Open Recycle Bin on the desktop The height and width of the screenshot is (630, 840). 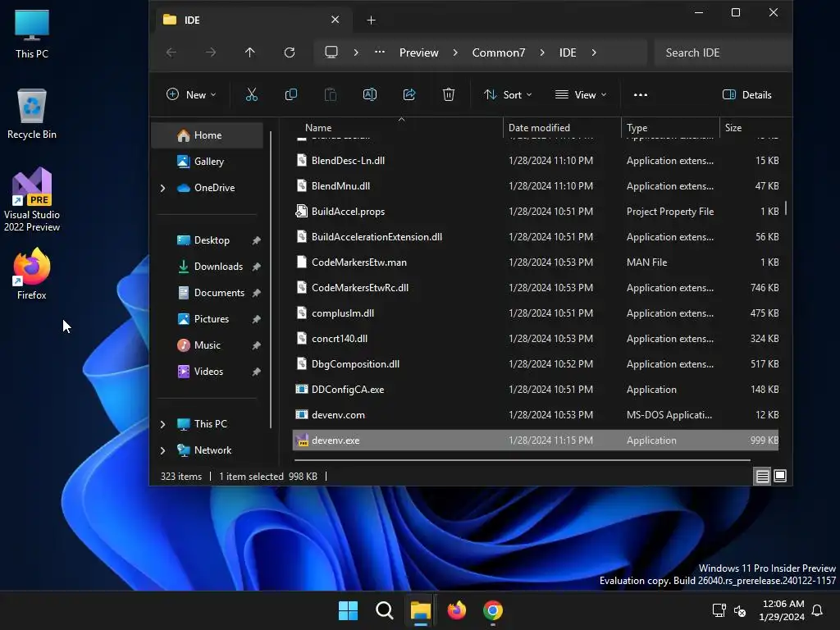pyautogui.click(x=32, y=114)
